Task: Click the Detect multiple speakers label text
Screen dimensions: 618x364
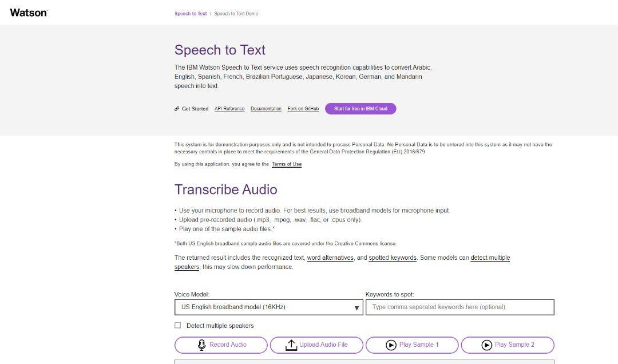Action: pyautogui.click(x=220, y=326)
